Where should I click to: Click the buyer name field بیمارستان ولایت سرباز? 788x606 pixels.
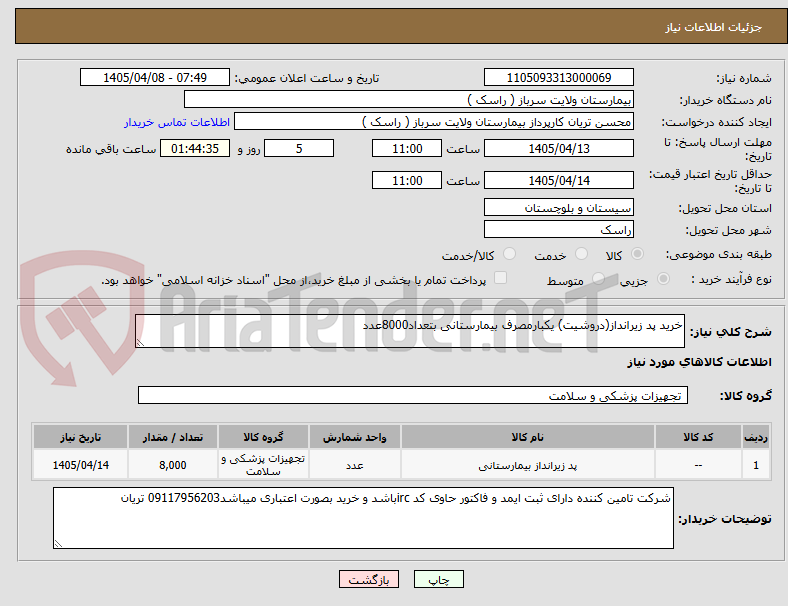tap(409, 99)
